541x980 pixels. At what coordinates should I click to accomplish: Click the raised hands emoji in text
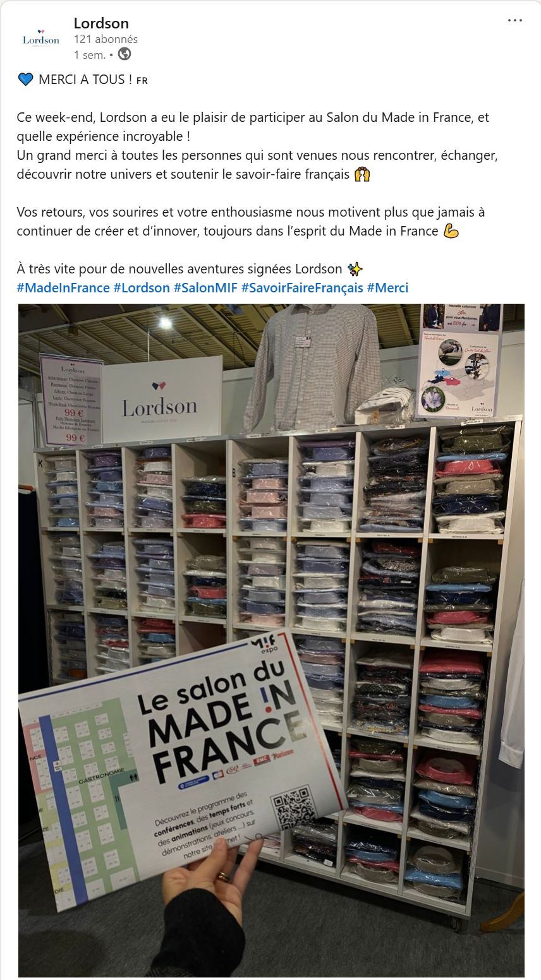(362, 174)
